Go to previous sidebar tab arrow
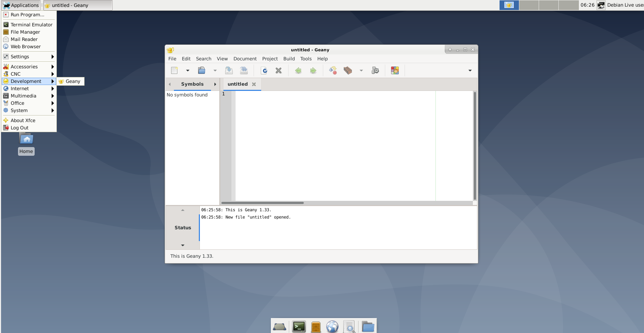This screenshot has height=333, width=644. tap(170, 84)
